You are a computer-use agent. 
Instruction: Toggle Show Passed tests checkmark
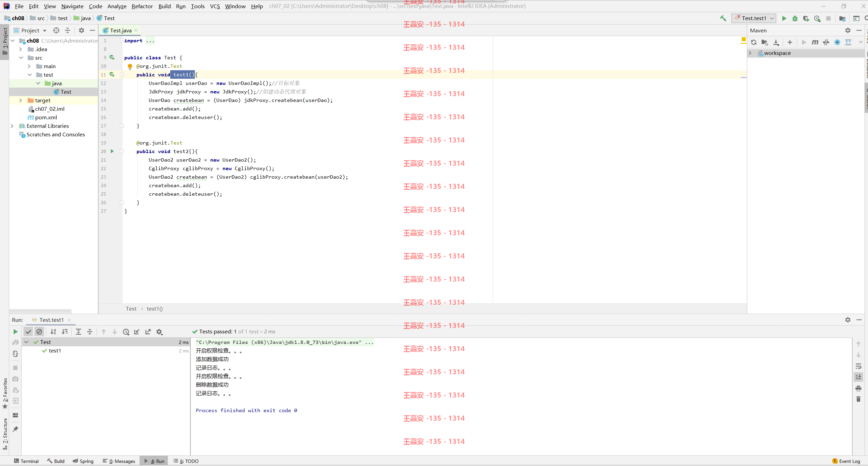[28, 332]
